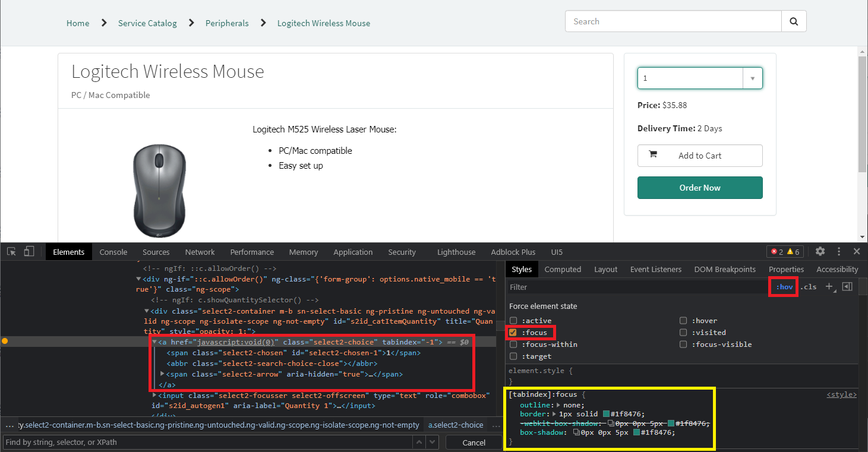This screenshot has width=868, height=452.
Task: Open the Computed styles tab
Action: (563, 269)
